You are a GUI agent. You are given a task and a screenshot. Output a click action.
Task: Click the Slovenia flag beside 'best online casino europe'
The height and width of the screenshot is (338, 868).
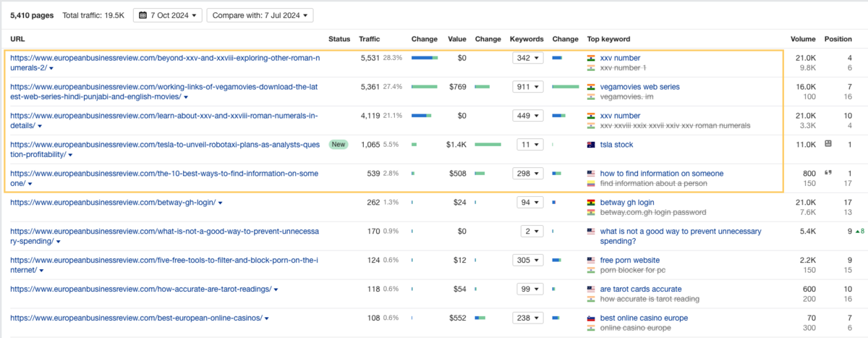click(x=591, y=318)
